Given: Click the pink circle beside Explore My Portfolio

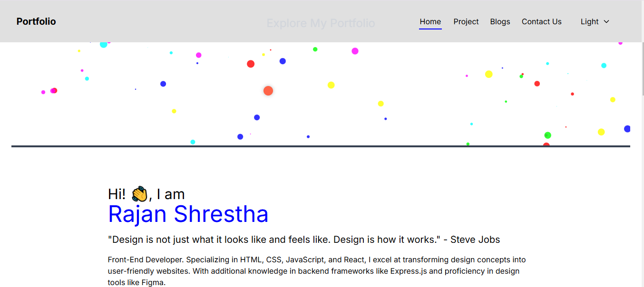Looking at the screenshot, I should click(x=355, y=51).
